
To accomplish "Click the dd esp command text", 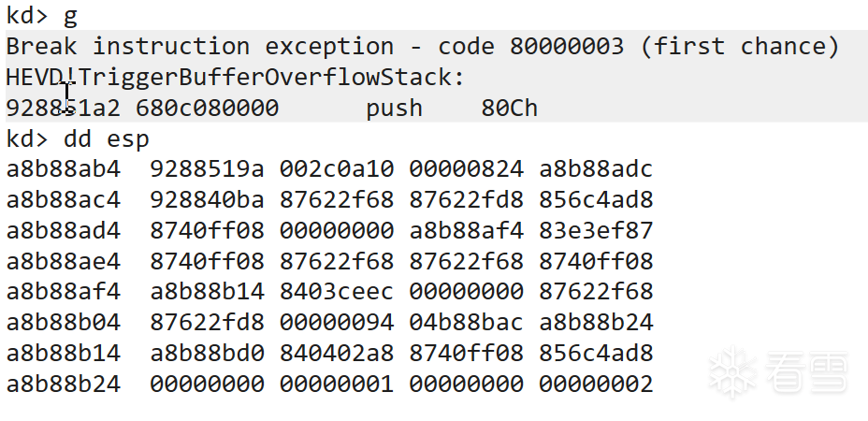I will coord(107,138).
